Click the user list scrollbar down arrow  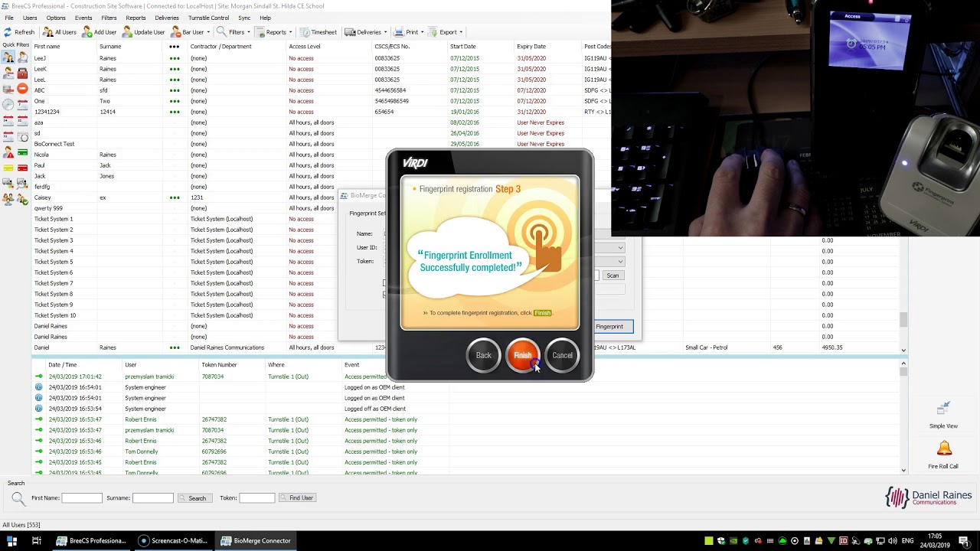click(x=903, y=350)
